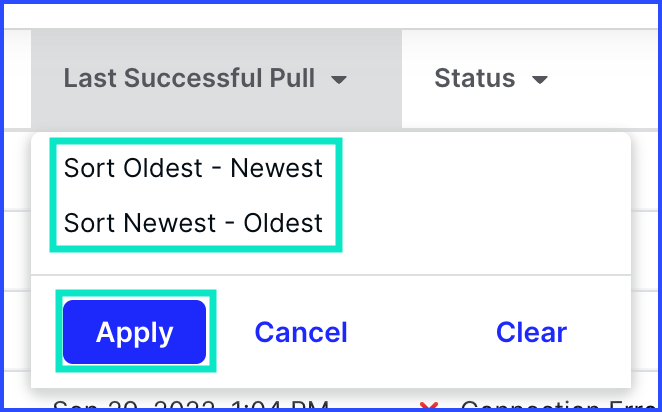Click blank area between Cancel and Clear
The width and height of the screenshot is (662, 412).
pyautogui.click(x=421, y=332)
